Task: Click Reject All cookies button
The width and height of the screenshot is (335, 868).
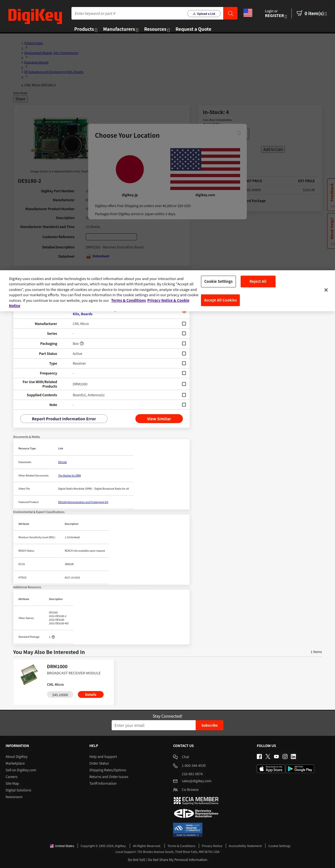Action: (258, 281)
